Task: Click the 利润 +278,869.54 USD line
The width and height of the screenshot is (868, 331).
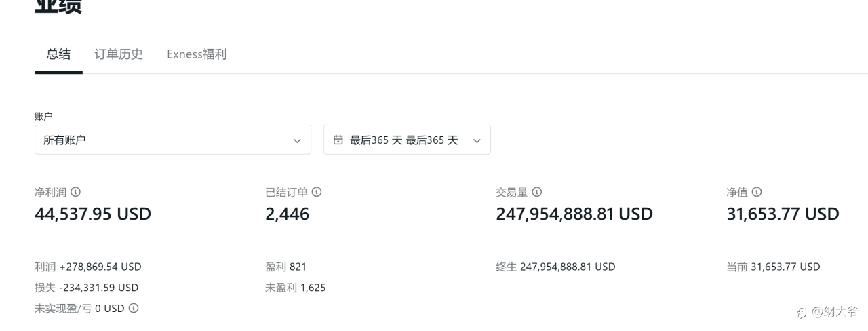Action: click(x=88, y=267)
